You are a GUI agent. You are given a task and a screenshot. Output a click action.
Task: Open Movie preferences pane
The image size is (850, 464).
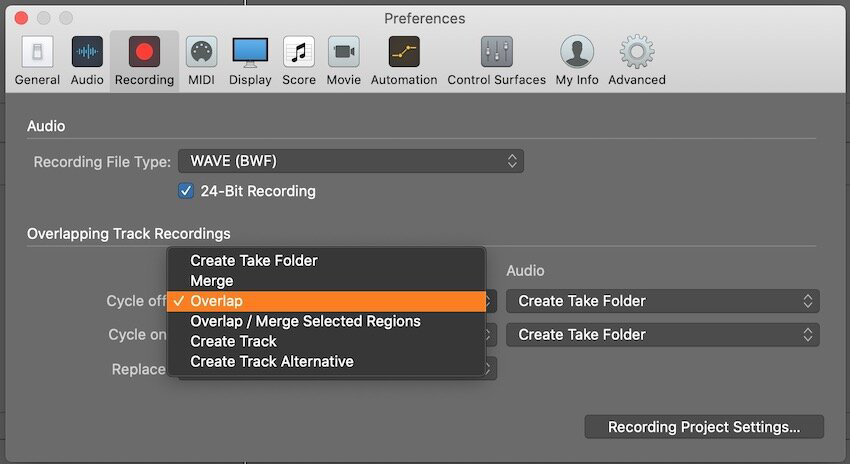click(344, 61)
